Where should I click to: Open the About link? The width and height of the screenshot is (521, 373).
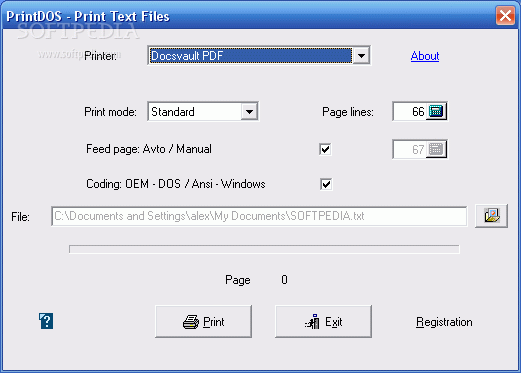point(425,56)
